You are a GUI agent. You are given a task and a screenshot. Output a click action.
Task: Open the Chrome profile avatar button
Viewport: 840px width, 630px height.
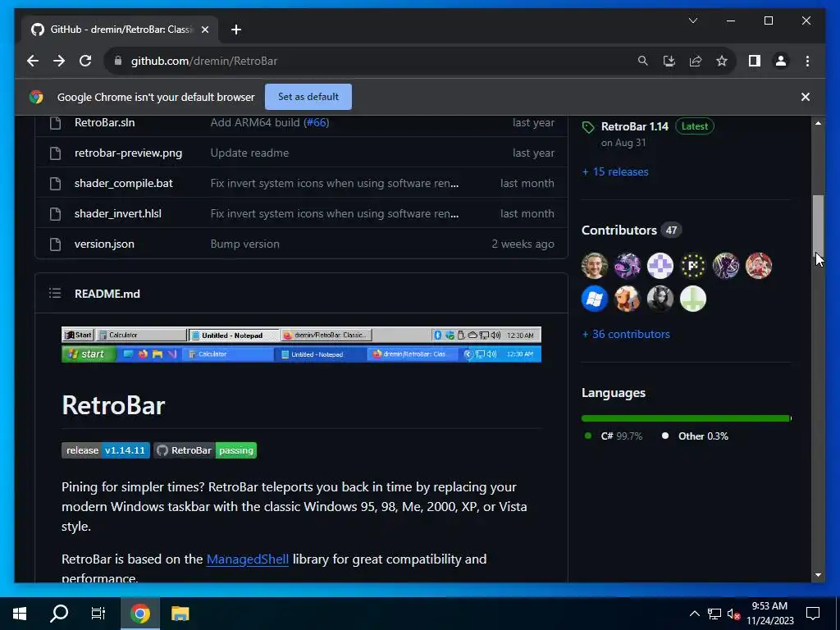point(781,61)
